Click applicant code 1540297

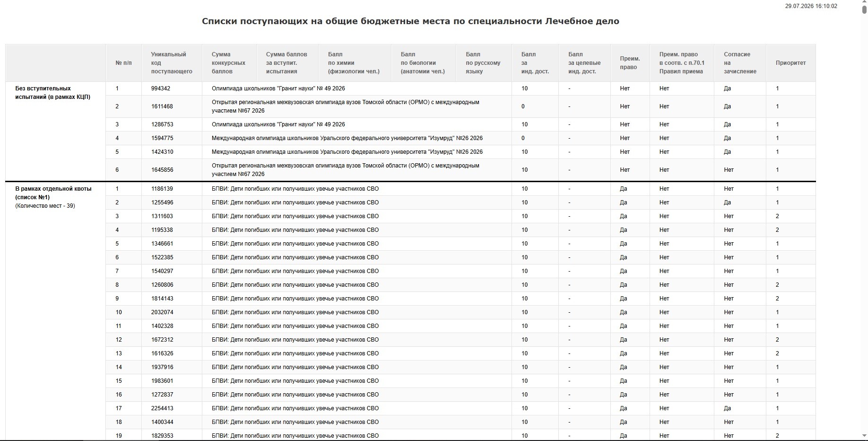[162, 271]
